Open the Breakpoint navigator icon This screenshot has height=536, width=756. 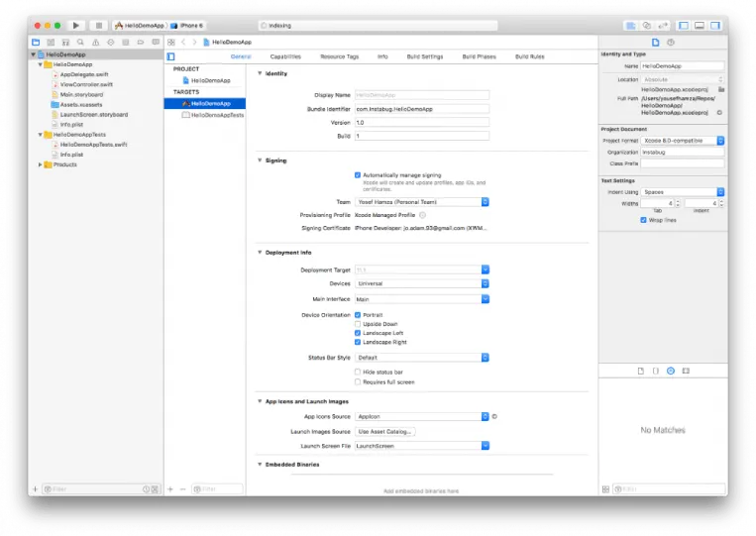pyautogui.click(x=141, y=43)
